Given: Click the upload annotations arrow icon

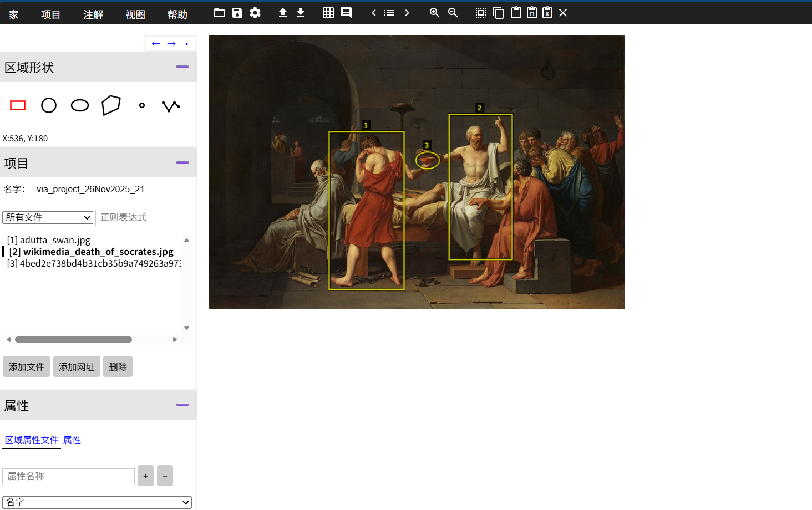Looking at the screenshot, I should [x=283, y=13].
